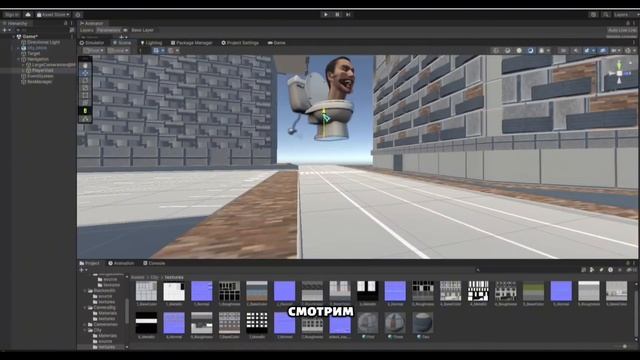Show Parameters list in Animator panel
This screenshot has height=360, width=640.
pos(109,30)
